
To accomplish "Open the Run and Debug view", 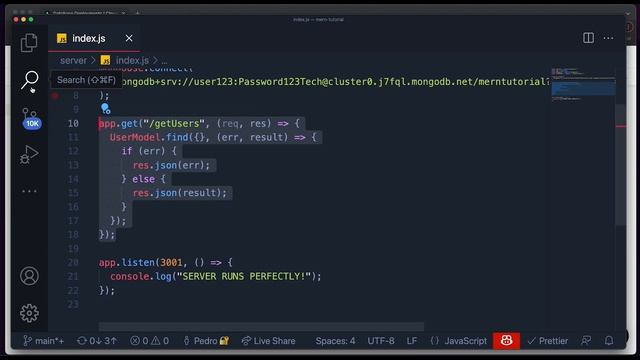I will [x=29, y=155].
